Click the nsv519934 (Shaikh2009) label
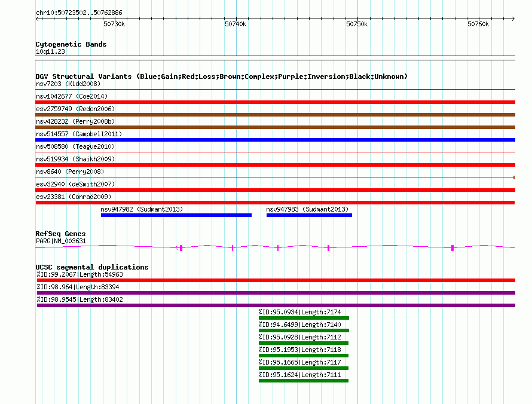The width and height of the screenshot is (532, 404). point(75,159)
